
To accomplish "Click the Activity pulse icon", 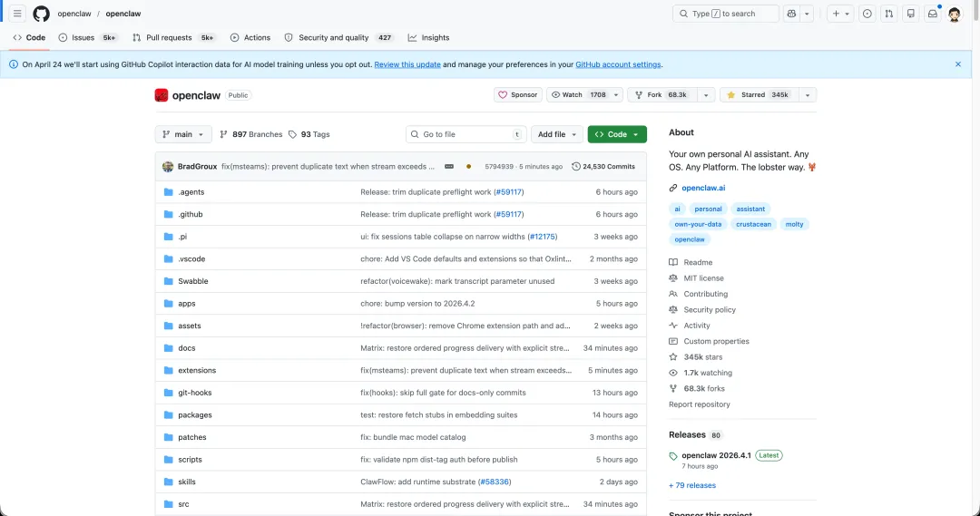I will (673, 326).
